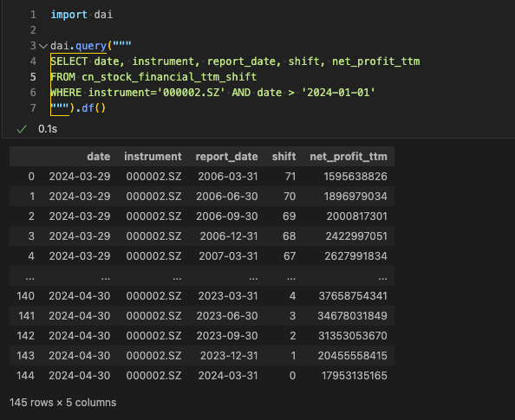Click 'import' keyword on line 1

click(x=69, y=15)
